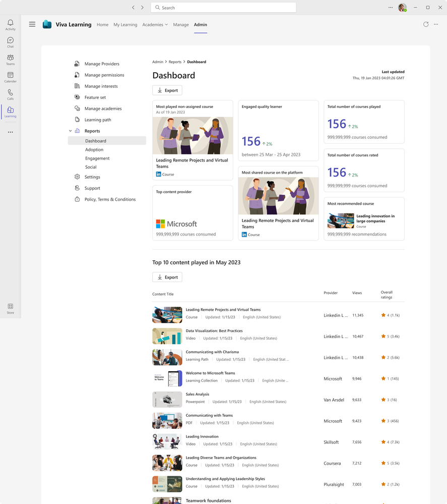Show more apps ellipsis in sidebar
The height and width of the screenshot is (504, 447).
coord(10,132)
